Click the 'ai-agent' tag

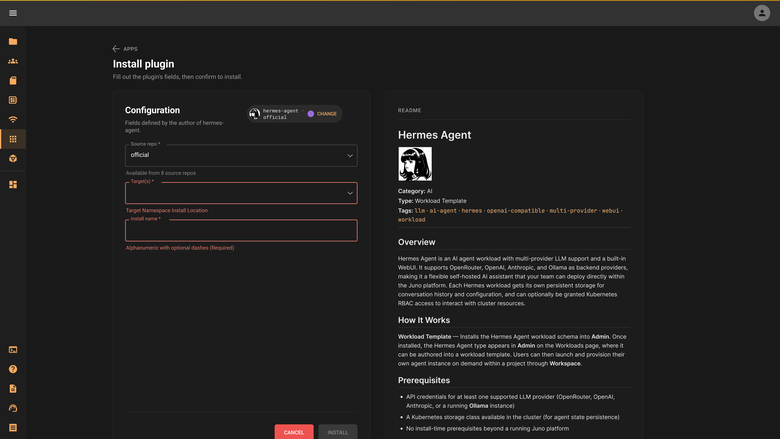click(x=443, y=211)
